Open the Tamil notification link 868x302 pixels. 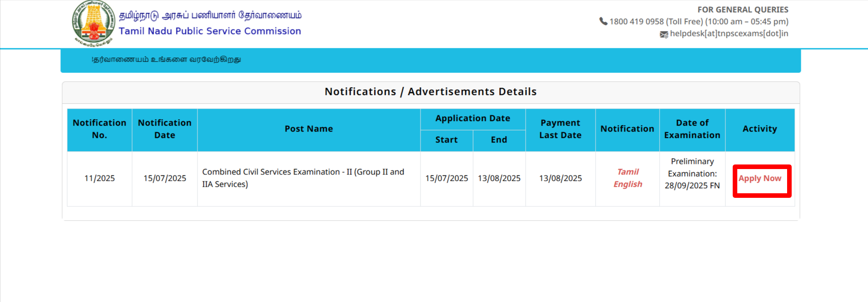(628, 172)
